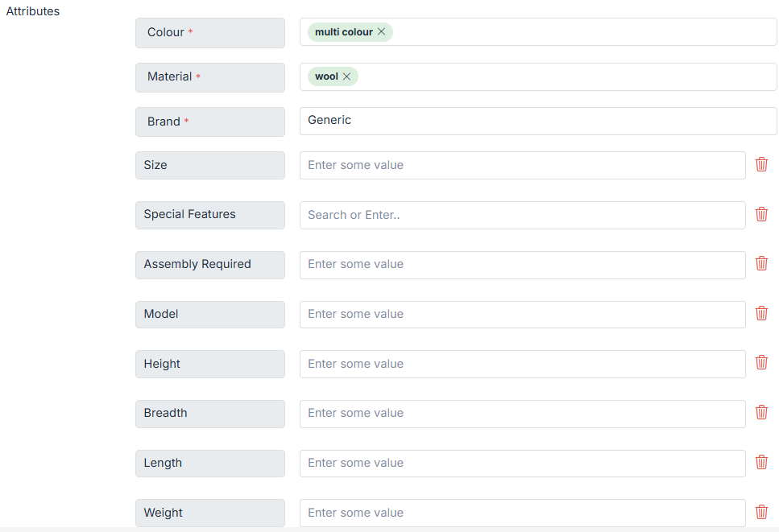Delete the Assembly Required attribute
The image size is (779, 532).
[x=761, y=264]
